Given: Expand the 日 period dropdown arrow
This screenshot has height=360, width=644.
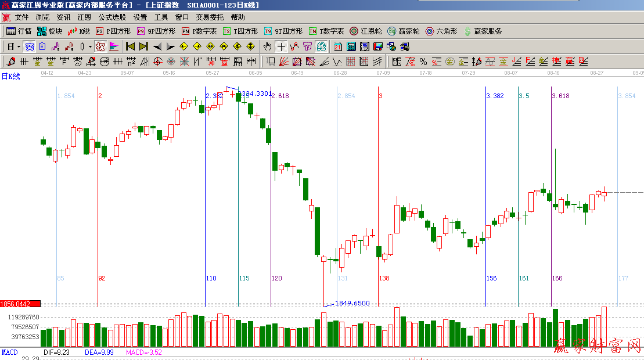Looking at the screenshot, I should pyautogui.click(x=19, y=46).
